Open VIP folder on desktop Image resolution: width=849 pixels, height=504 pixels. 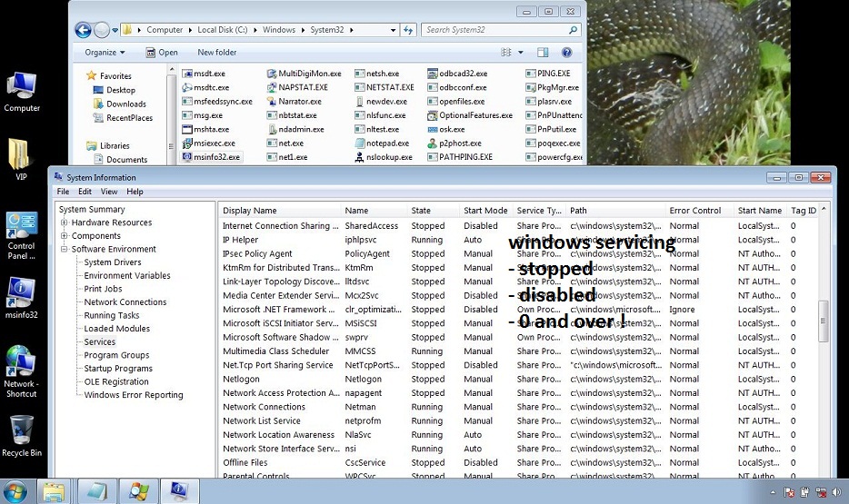click(20, 159)
